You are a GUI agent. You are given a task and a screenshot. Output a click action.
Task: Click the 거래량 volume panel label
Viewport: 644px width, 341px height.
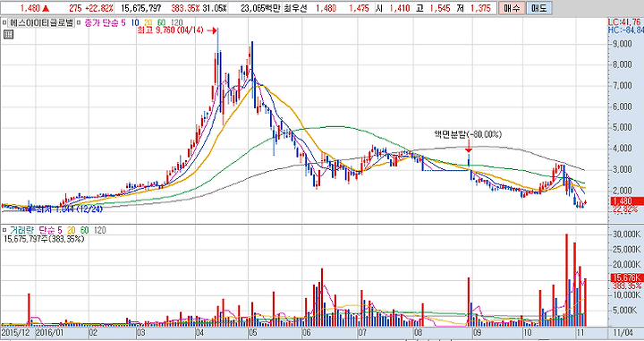(21, 230)
